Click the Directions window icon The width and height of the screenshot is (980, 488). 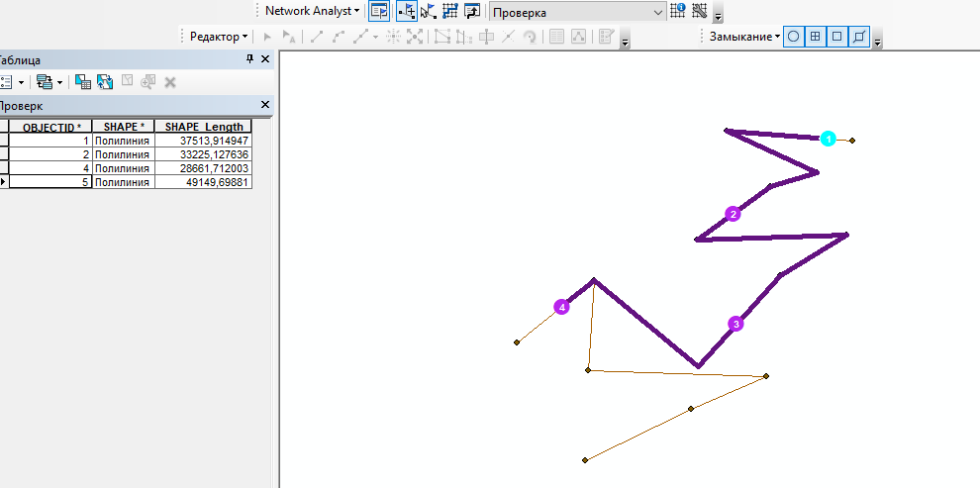[472, 11]
